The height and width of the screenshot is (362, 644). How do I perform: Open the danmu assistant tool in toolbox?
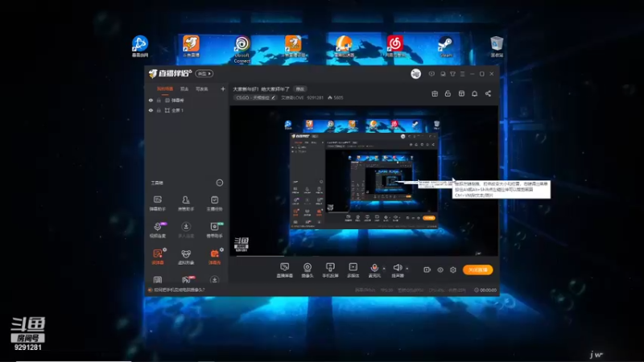[157, 203]
